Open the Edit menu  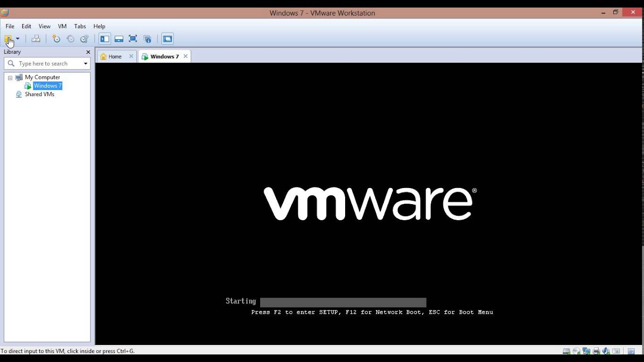tap(26, 26)
